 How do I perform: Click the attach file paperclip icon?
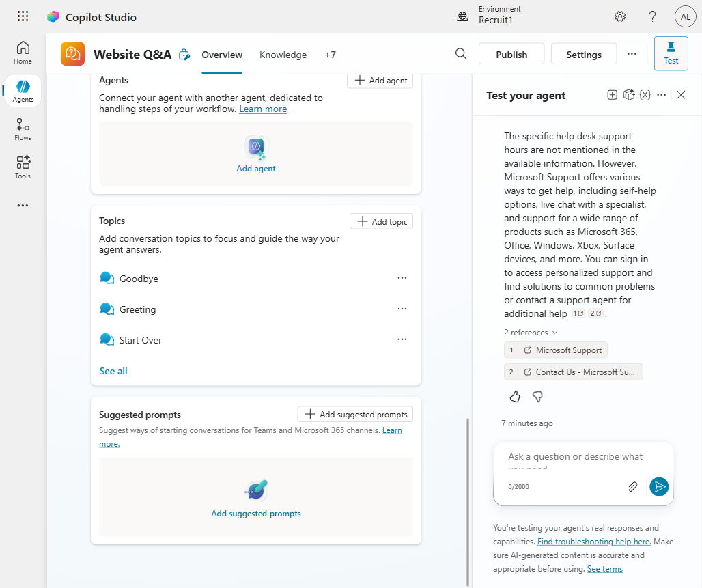coord(632,487)
